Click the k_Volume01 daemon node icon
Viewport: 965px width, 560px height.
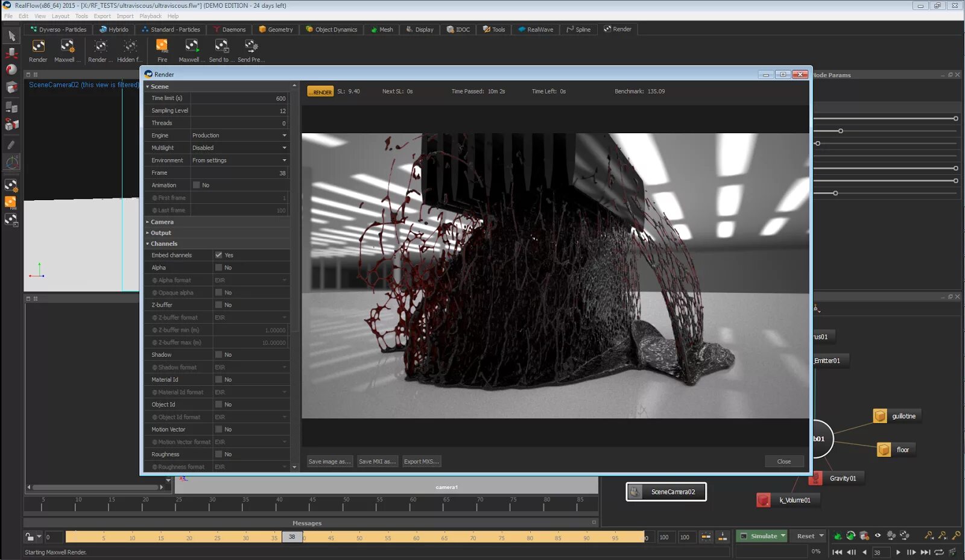[764, 500]
